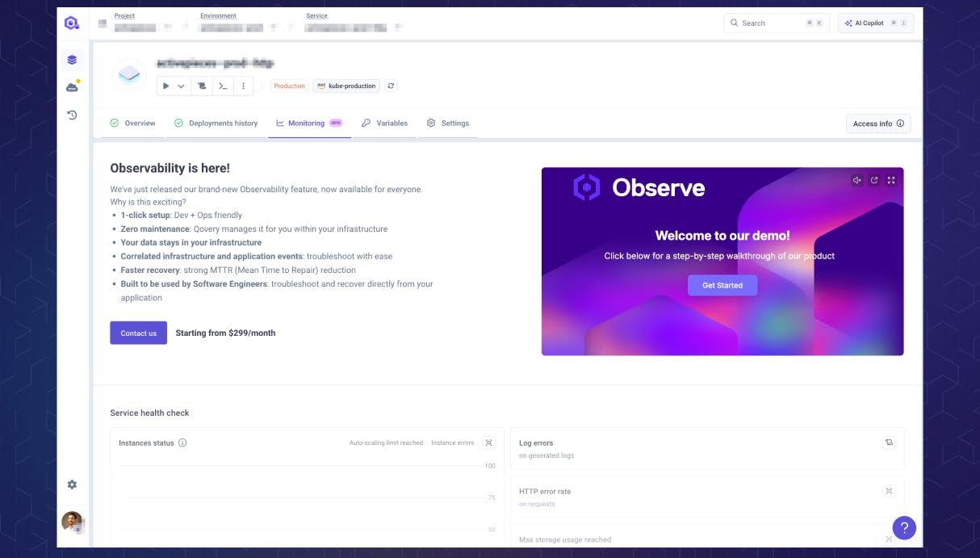Switch to the Variables tab
The image size is (980, 558).
(393, 123)
